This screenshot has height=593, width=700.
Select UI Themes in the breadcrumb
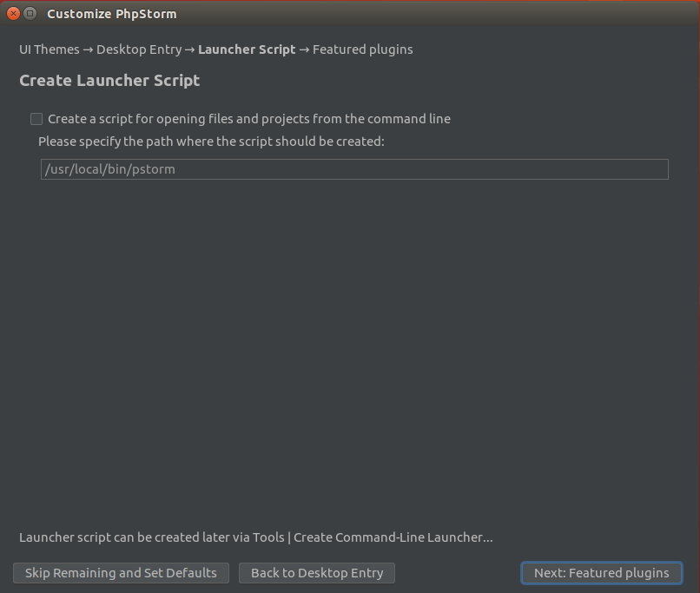(50, 49)
